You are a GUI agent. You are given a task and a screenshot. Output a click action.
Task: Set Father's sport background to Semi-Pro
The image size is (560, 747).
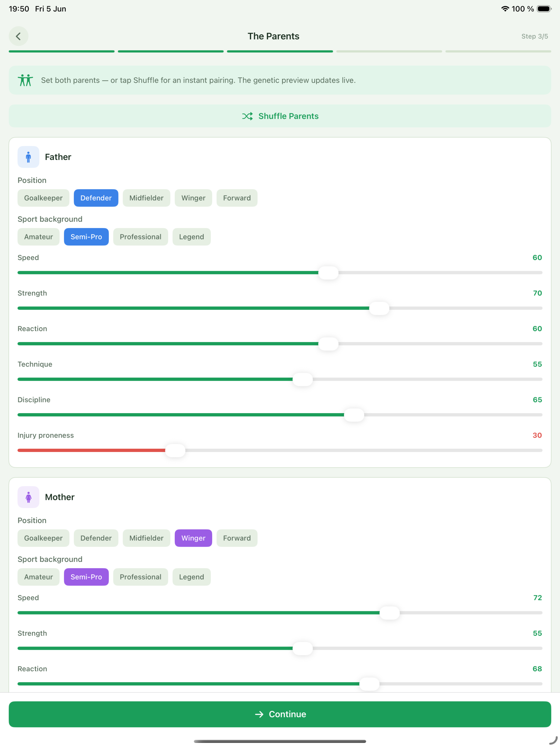tap(86, 237)
